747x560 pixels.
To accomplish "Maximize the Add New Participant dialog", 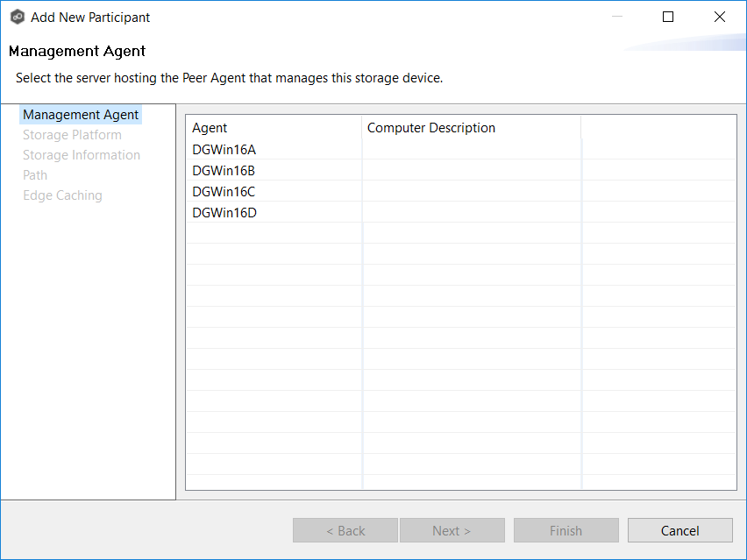I will [668, 17].
